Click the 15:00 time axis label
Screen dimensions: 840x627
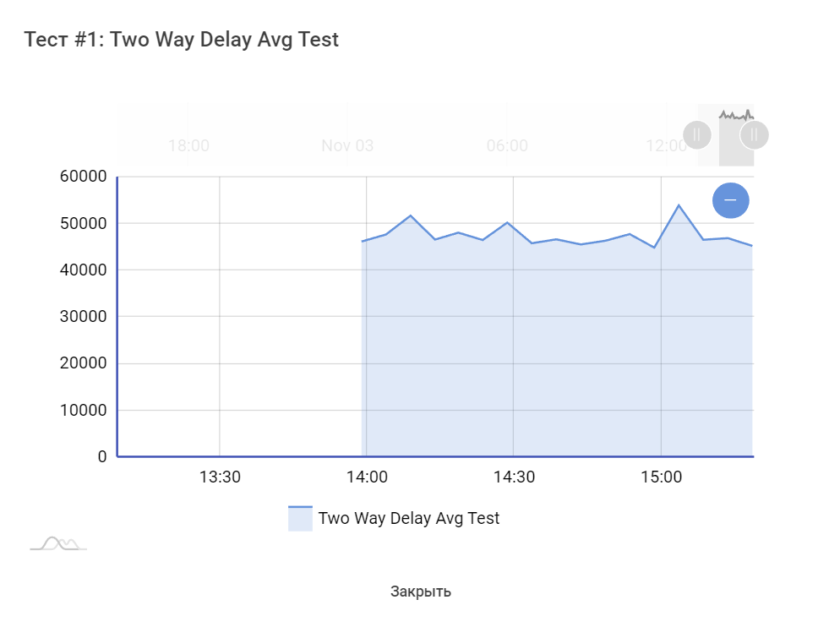tap(661, 477)
